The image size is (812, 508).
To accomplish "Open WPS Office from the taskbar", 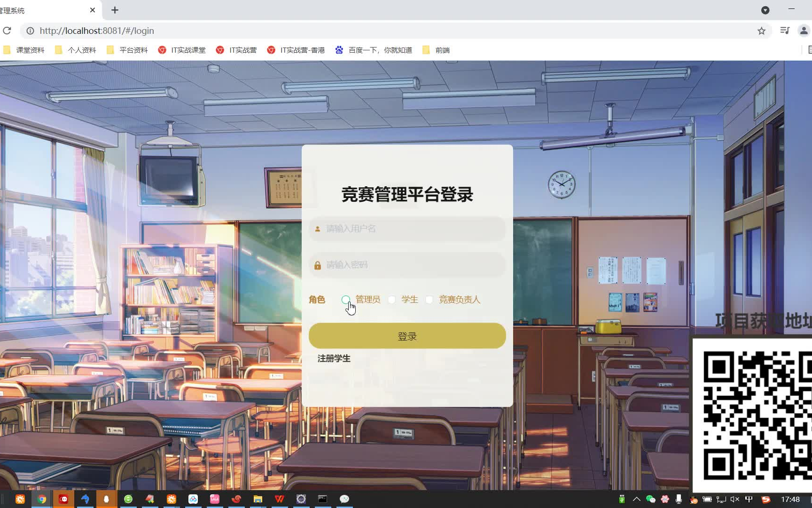I will (279, 499).
